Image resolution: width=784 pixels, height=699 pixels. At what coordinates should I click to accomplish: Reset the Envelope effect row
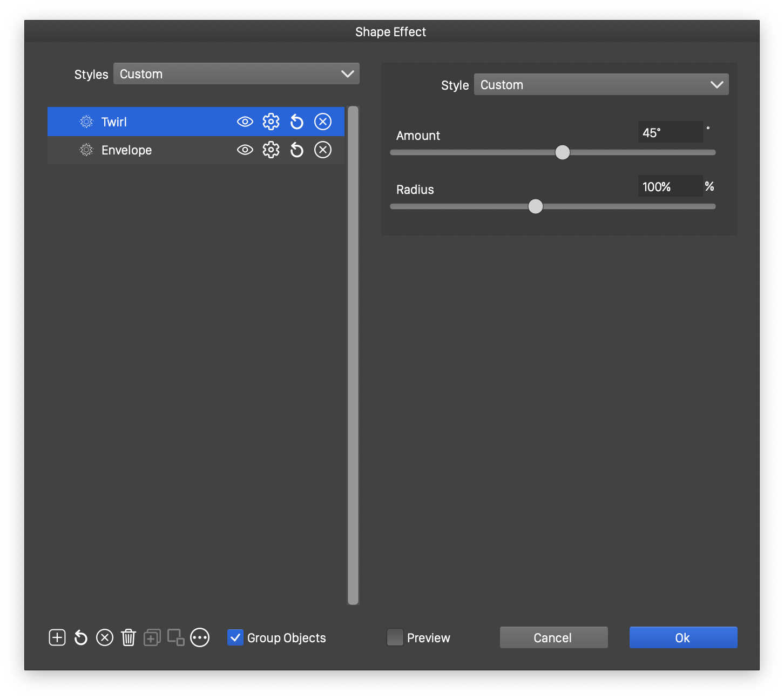(296, 150)
